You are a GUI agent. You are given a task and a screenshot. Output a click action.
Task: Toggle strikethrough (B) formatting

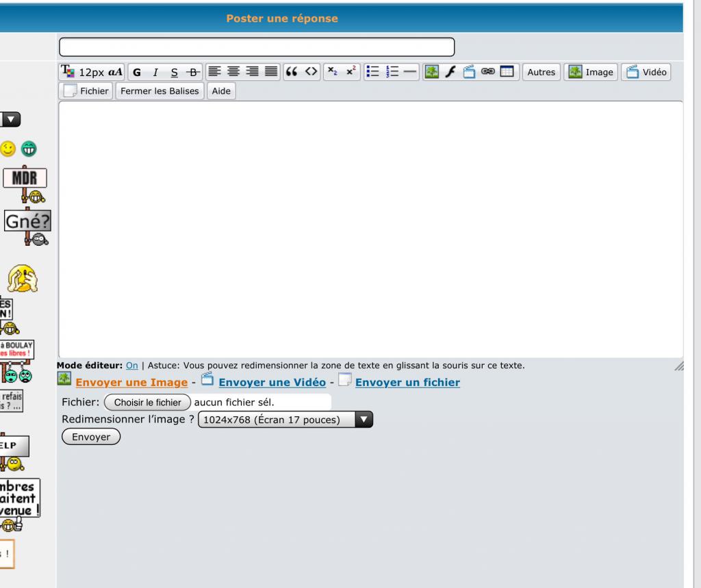point(193,72)
